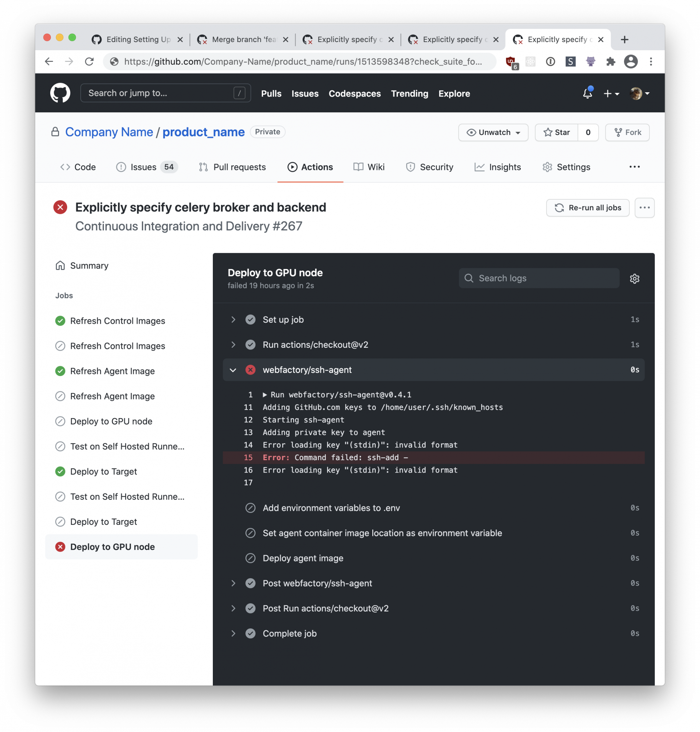Image resolution: width=700 pixels, height=732 pixels.
Task: Toggle Unwatch for this repository
Action: click(493, 133)
